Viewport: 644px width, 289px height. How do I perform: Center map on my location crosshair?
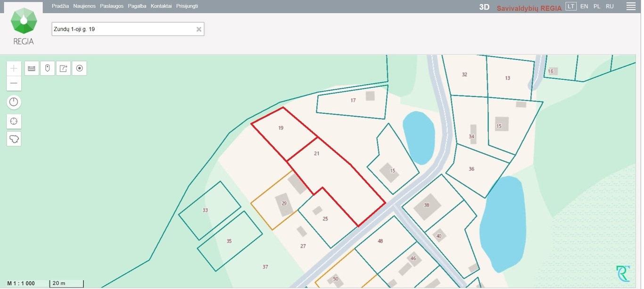[x=14, y=121]
